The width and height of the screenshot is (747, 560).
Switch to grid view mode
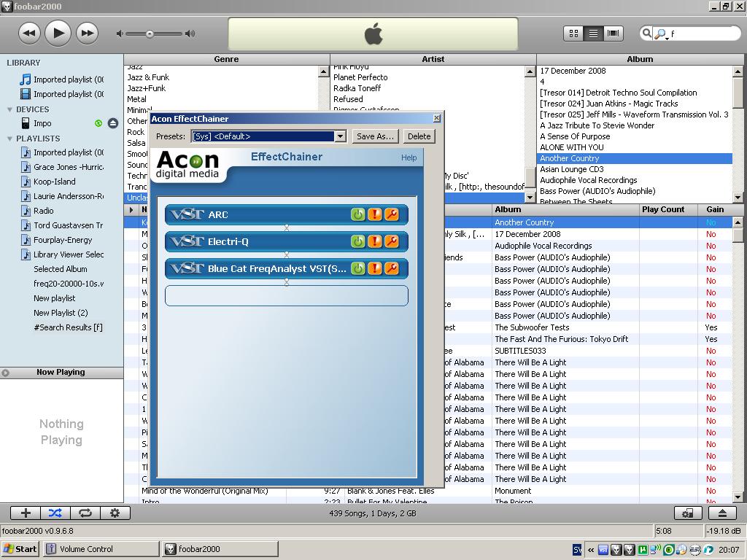point(573,34)
